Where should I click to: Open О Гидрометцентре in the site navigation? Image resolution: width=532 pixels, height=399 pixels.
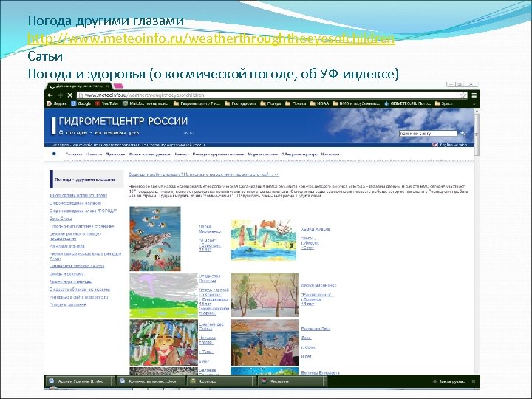pyautogui.click(x=299, y=154)
